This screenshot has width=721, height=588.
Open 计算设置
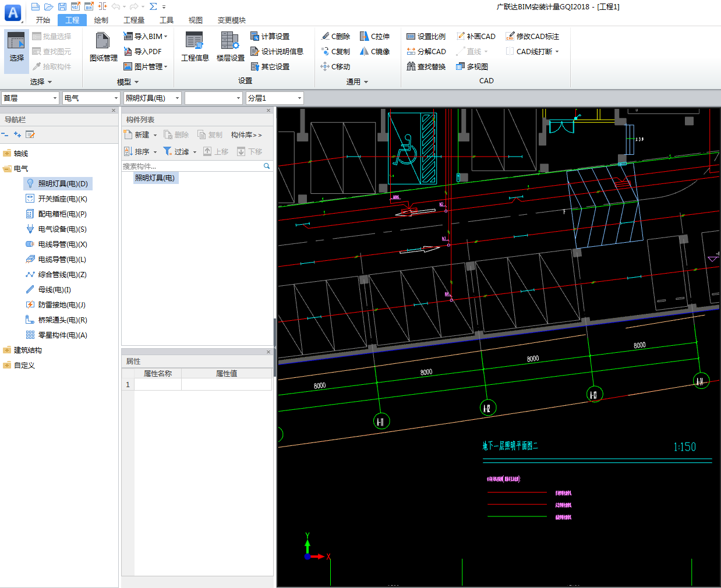point(270,36)
